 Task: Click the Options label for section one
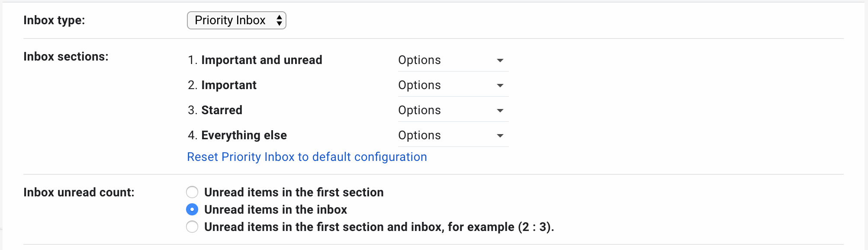coord(419,60)
